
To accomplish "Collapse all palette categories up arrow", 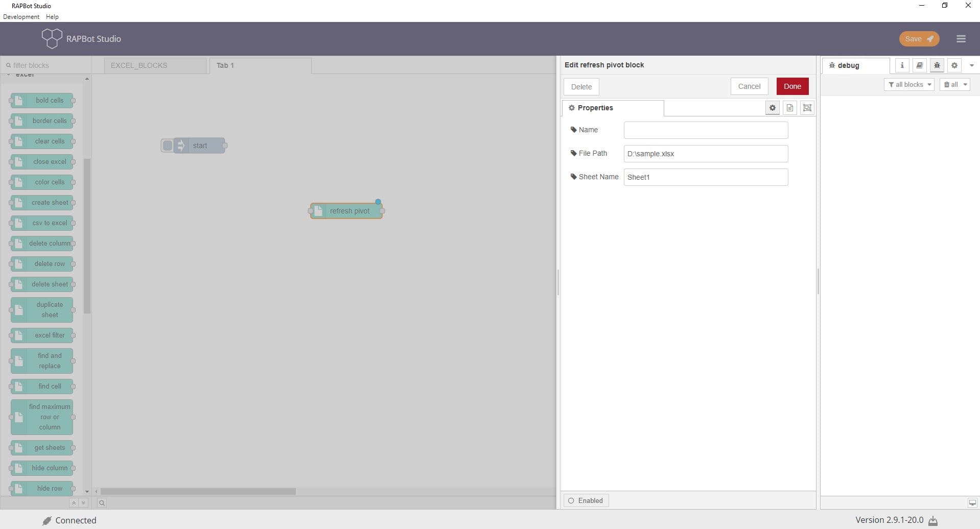I will coord(74,503).
